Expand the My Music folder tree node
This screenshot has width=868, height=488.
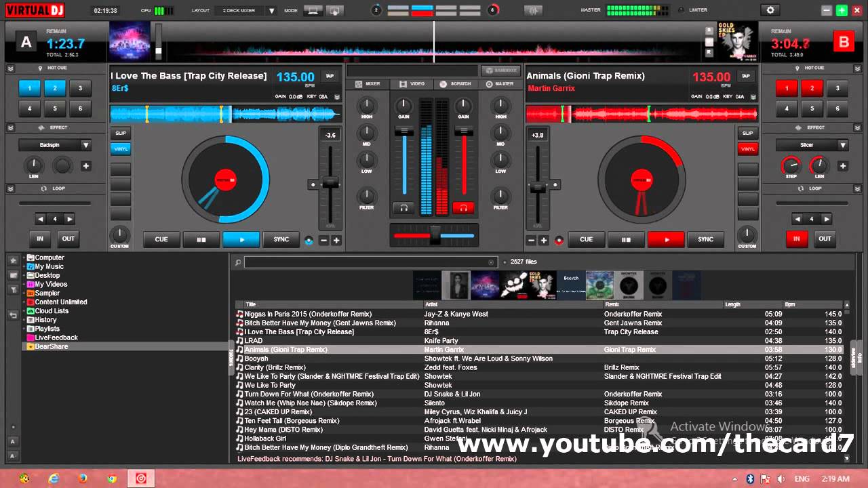point(24,267)
